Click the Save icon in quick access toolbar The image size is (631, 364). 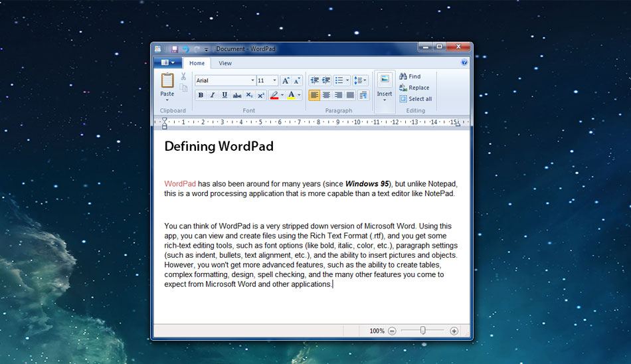point(174,49)
